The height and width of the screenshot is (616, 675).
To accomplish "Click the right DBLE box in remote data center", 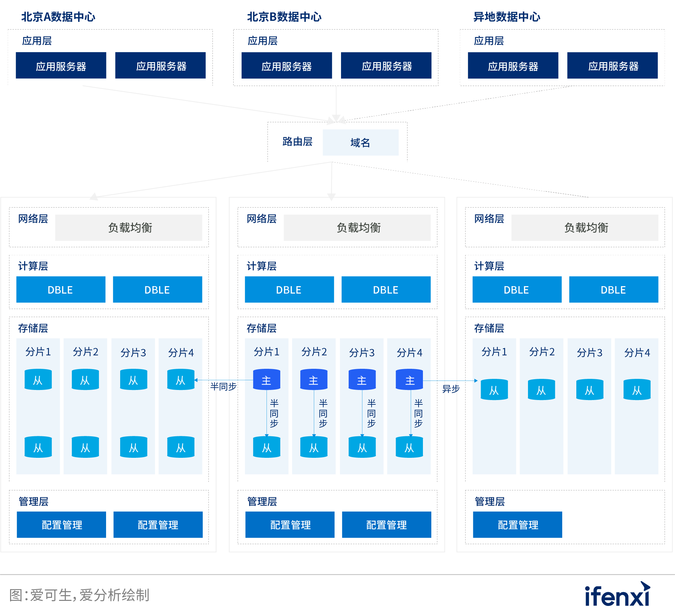I will (613, 290).
